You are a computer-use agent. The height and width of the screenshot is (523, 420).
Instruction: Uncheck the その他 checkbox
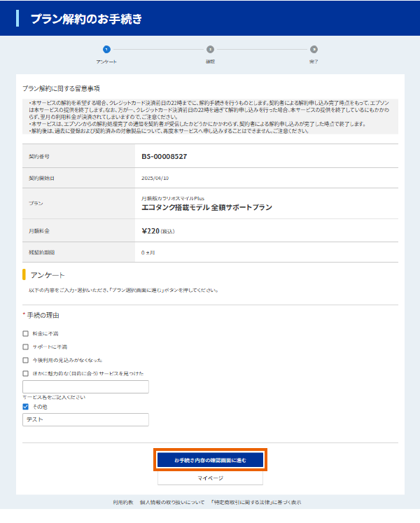(26, 407)
